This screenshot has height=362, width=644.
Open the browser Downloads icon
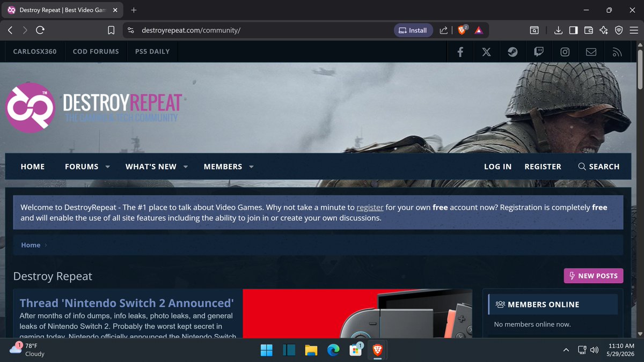558,31
